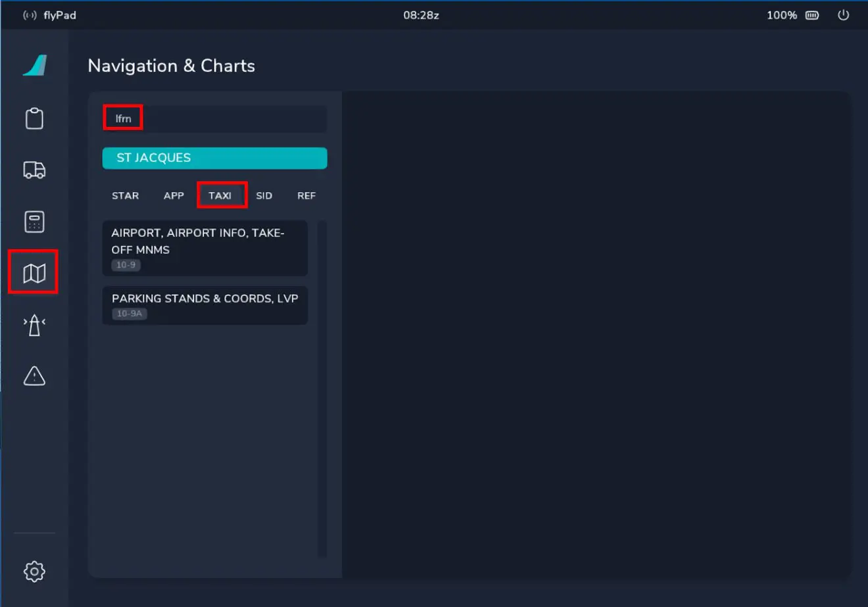Switch to the SID charts tab
The image size is (868, 607).
[264, 195]
